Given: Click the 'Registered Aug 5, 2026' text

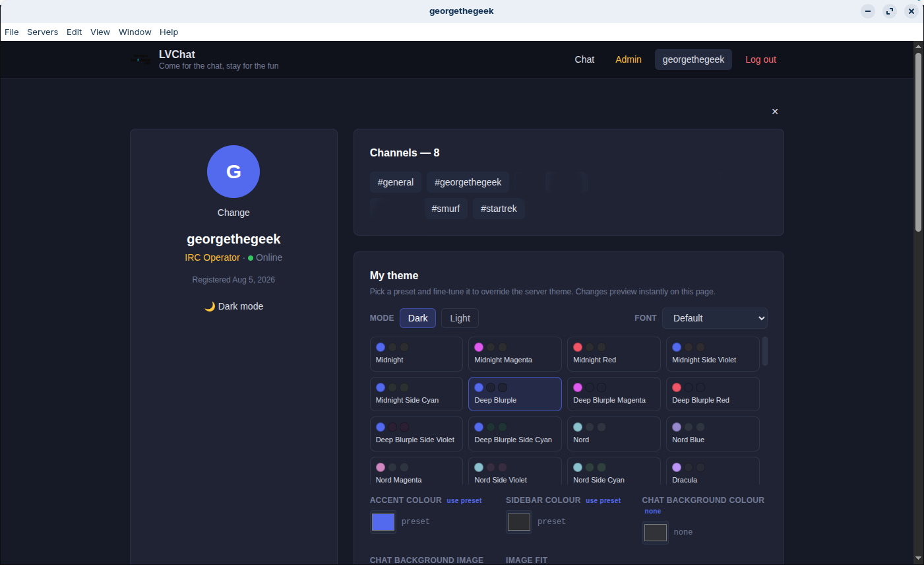Looking at the screenshot, I should point(233,280).
